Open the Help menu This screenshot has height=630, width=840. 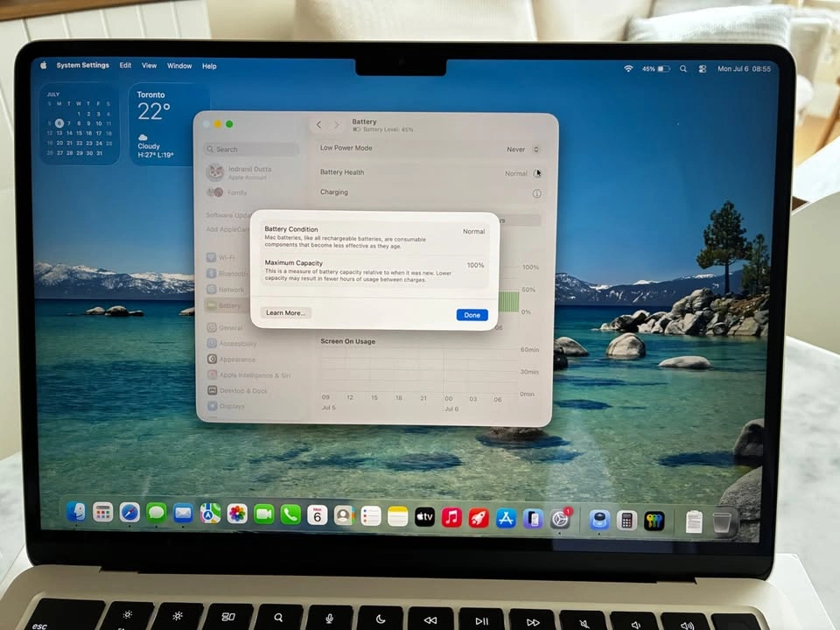[209, 66]
